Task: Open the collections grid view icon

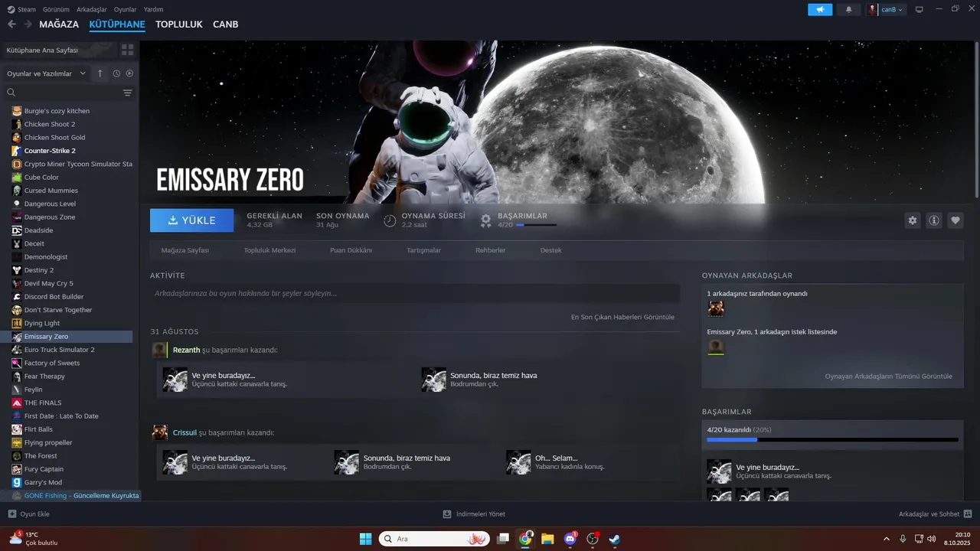Action: (127, 50)
